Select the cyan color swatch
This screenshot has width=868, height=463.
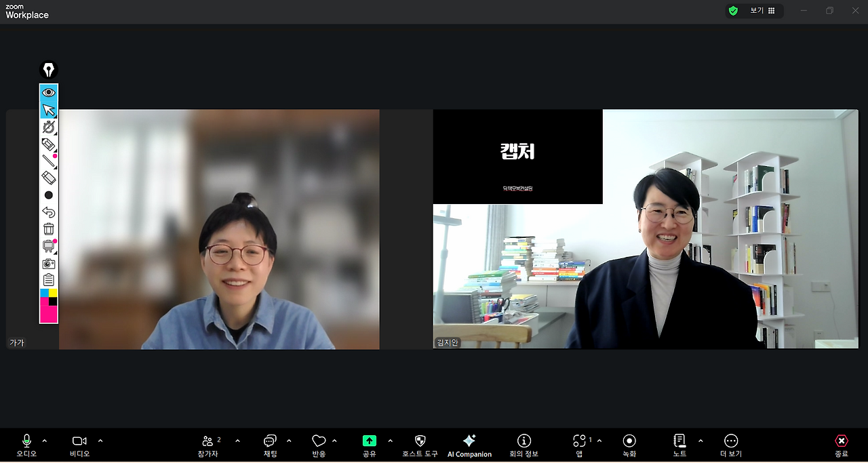(x=45, y=293)
